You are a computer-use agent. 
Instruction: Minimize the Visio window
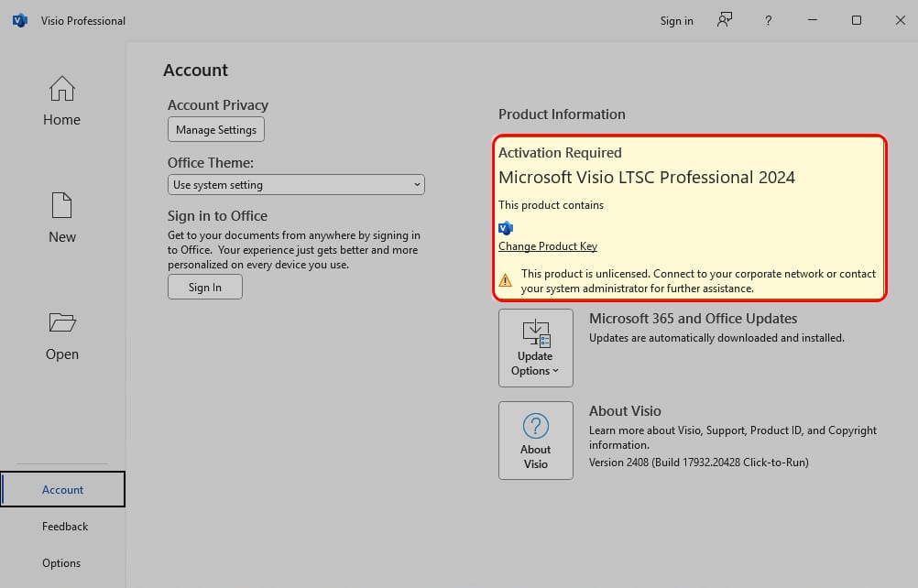(813, 20)
